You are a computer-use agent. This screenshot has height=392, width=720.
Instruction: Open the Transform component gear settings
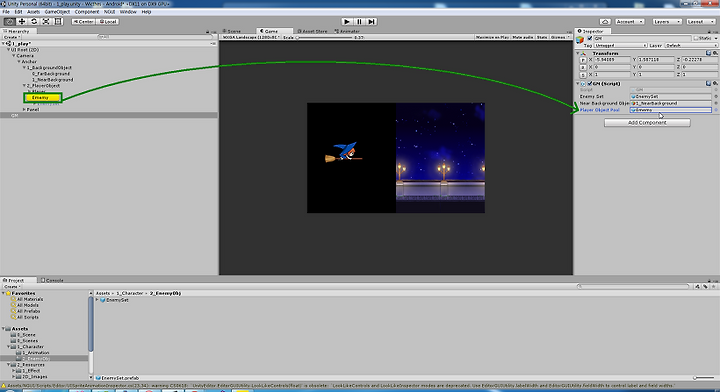click(715, 53)
